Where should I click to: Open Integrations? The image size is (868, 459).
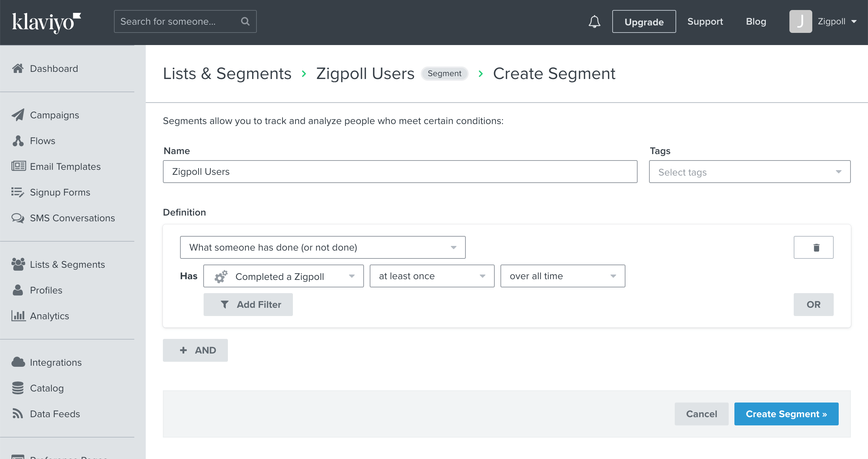(x=56, y=362)
